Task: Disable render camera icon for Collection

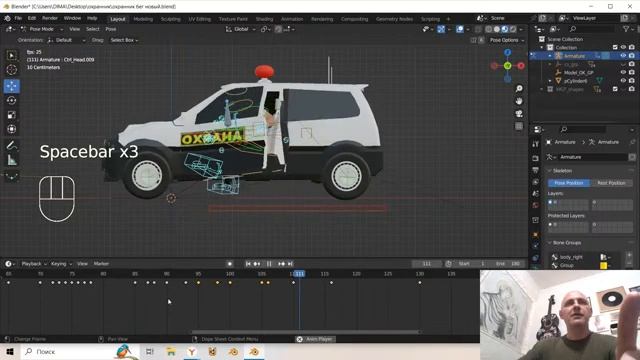Action: tap(631, 47)
